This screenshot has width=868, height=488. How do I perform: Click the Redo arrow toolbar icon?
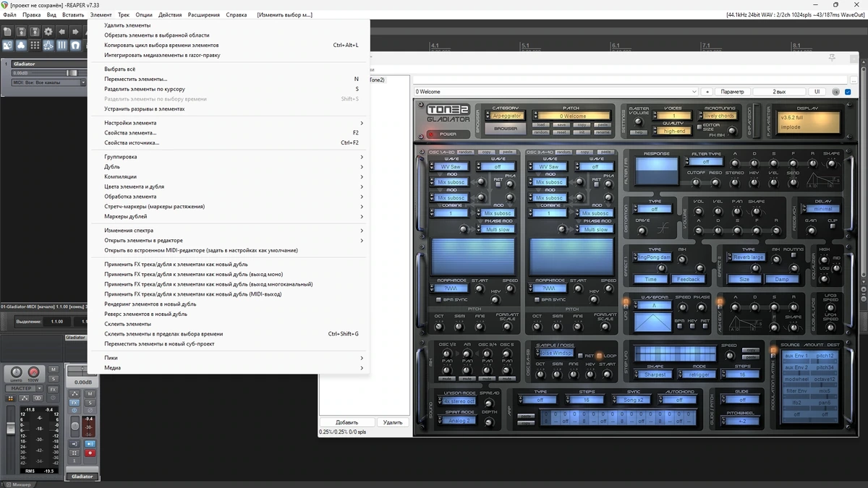click(x=76, y=32)
